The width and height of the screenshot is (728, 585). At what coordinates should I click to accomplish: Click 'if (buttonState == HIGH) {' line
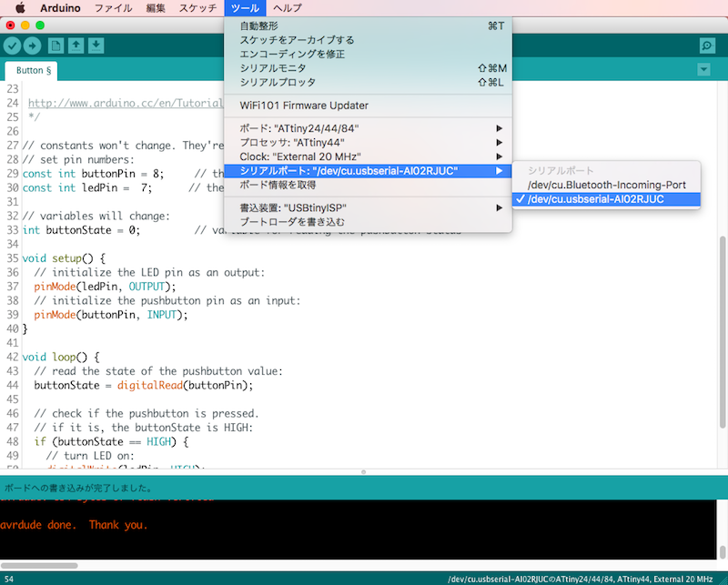tap(111, 442)
